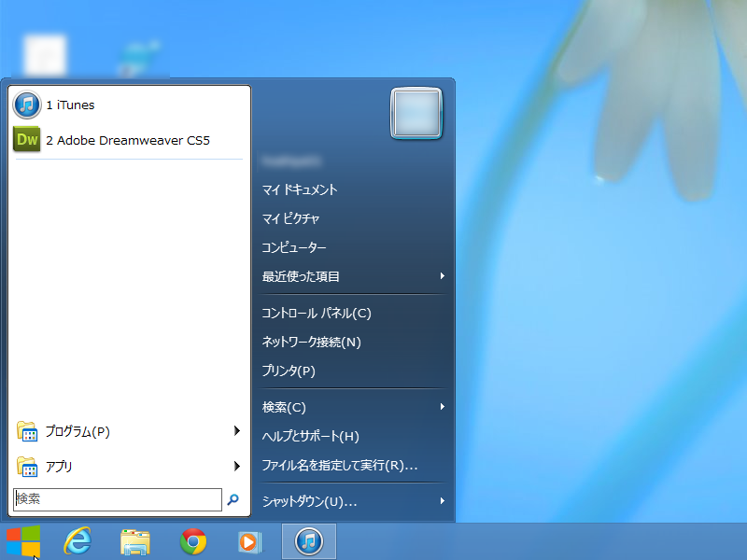The height and width of the screenshot is (560, 747).
Task: Click シャットダウン(U)... label
Action: tap(309, 501)
